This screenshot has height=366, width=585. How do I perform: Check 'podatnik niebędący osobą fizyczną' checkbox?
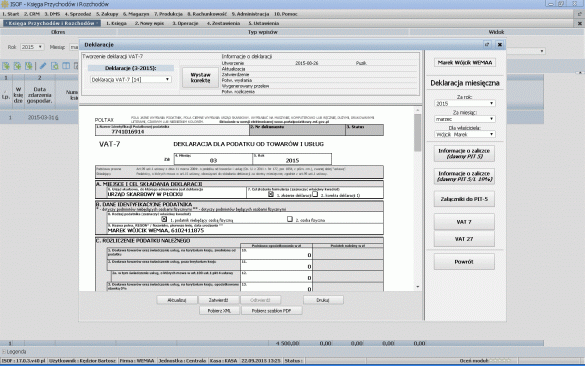click(164, 219)
